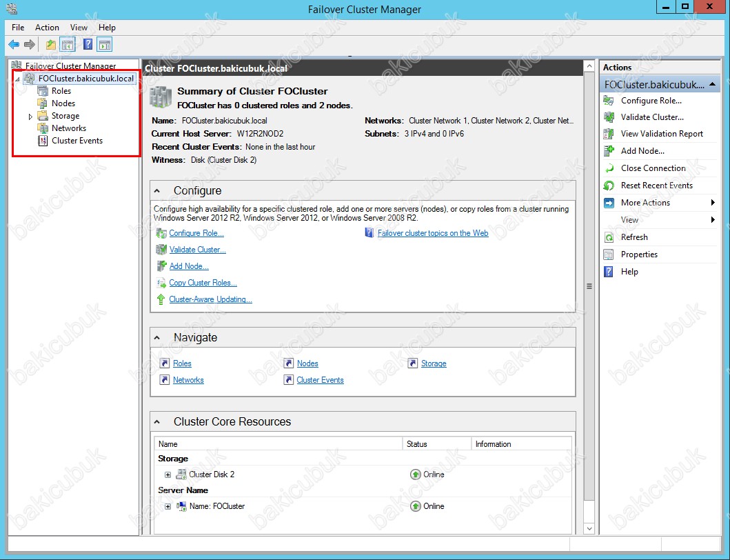Select the Nodes icon in tree
Screen dimensions: 730x560
pos(42,103)
